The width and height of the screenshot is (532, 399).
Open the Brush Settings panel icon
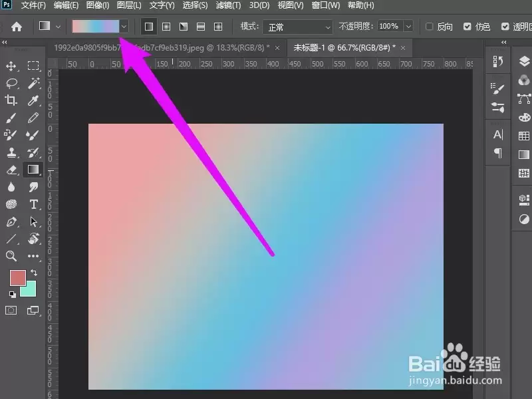click(497, 89)
